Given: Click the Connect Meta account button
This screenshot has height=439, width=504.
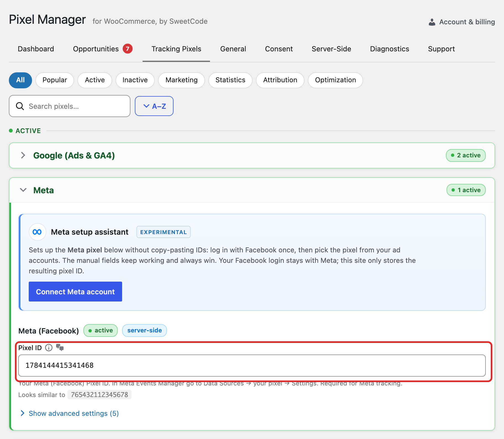Looking at the screenshot, I should tap(75, 292).
